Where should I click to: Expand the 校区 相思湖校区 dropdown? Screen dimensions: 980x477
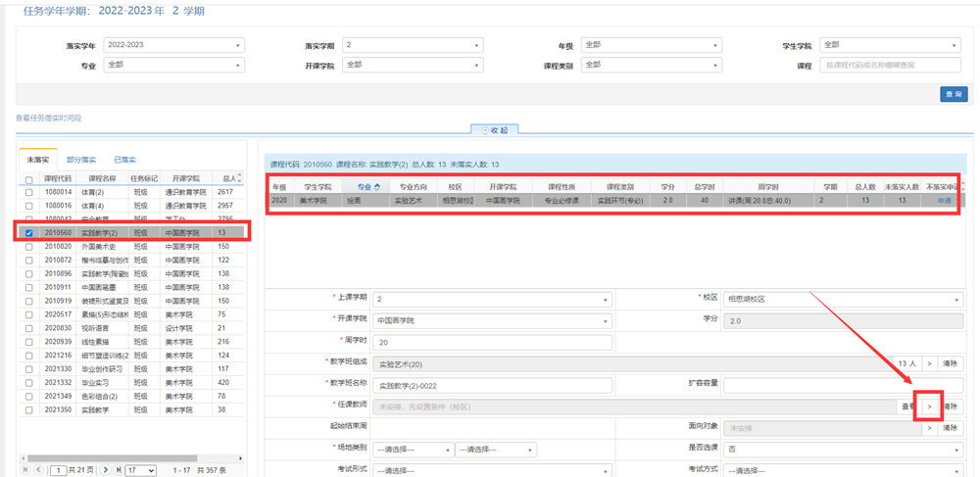(843, 299)
